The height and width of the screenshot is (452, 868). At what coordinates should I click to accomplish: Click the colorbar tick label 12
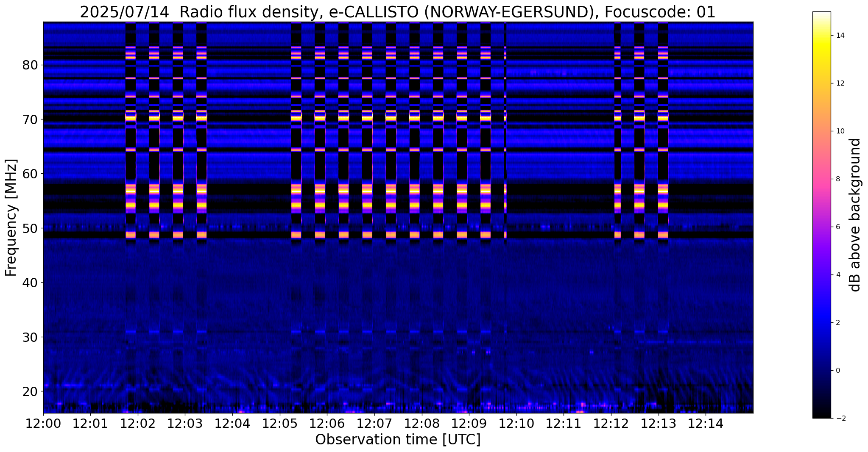coord(840,83)
